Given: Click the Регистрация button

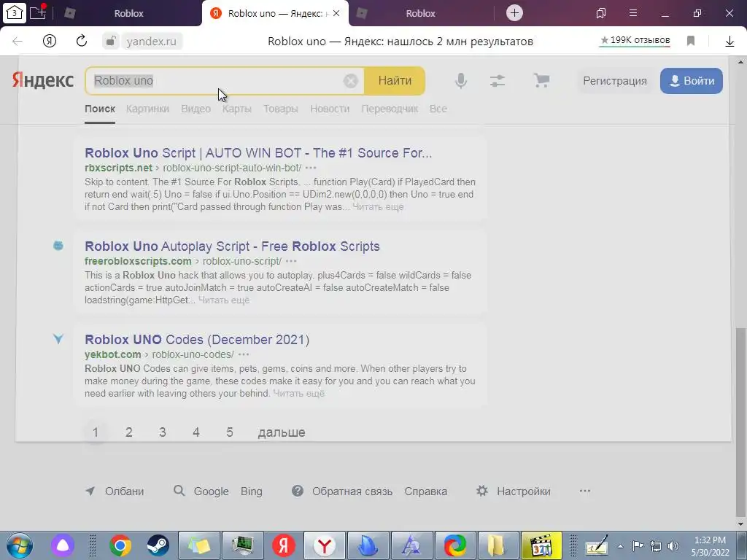Looking at the screenshot, I should [614, 81].
